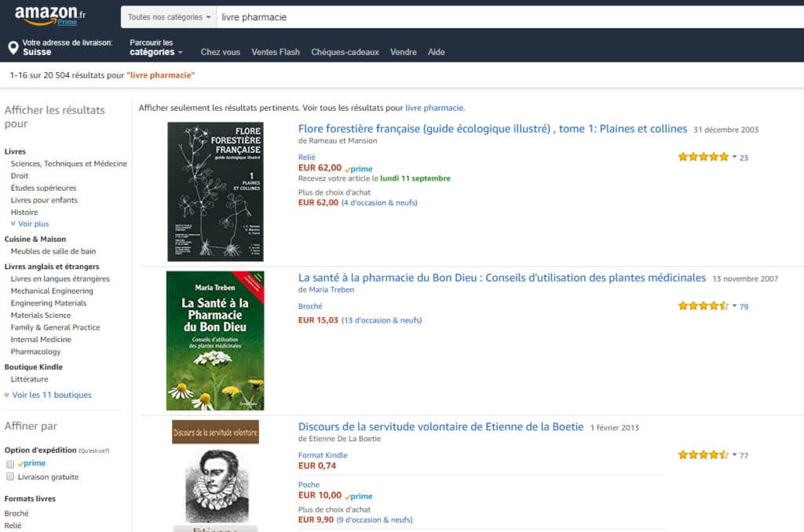Image resolution: width=804 pixels, height=532 pixels.
Task: Open the 79 customer reviews
Action: point(744,307)
